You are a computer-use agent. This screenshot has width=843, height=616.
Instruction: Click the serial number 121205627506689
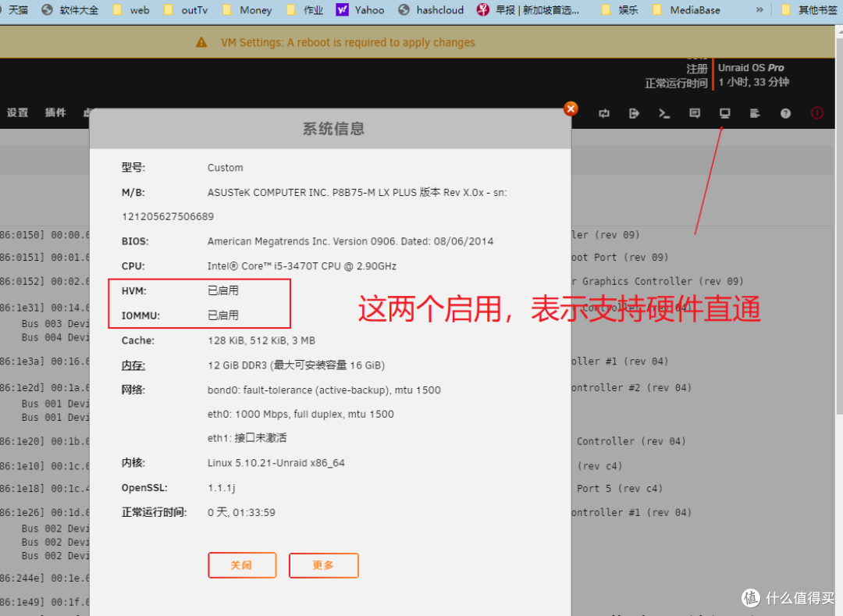[168, 216]
